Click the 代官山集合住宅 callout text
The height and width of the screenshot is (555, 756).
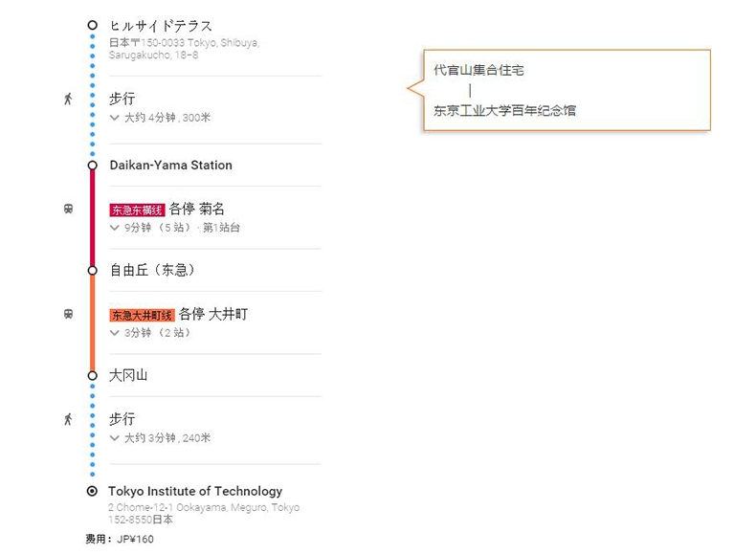pos(478,70)
